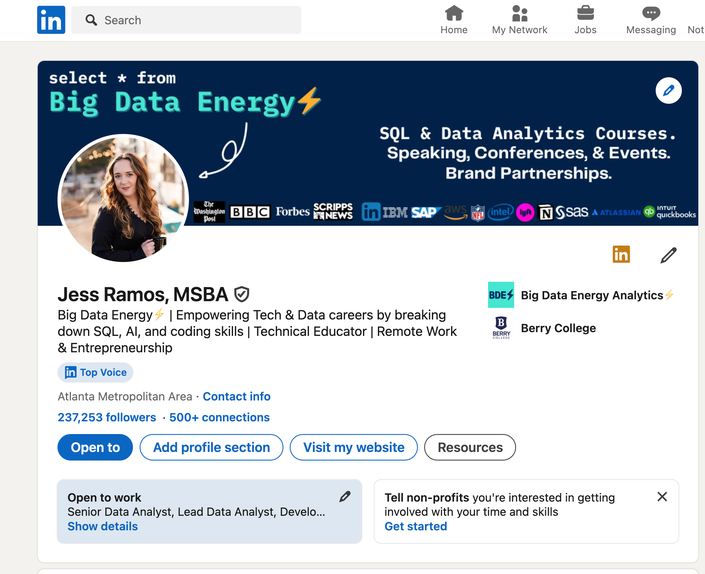Click the Atlanta Metropolitan Area text
The width and height of the screenshot is (705, 574).
tap(125, 396)
